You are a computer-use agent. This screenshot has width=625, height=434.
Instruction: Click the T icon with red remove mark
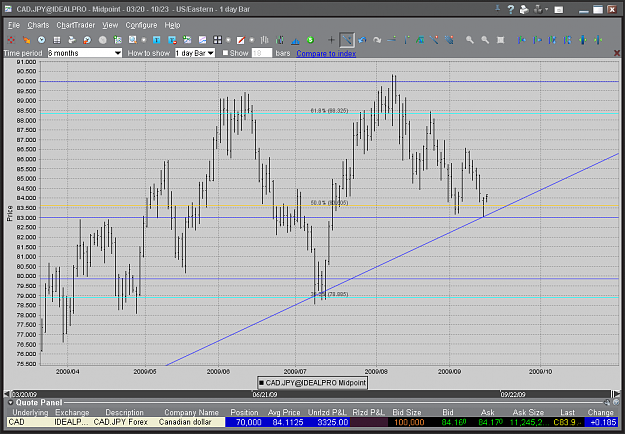[172, 40]
